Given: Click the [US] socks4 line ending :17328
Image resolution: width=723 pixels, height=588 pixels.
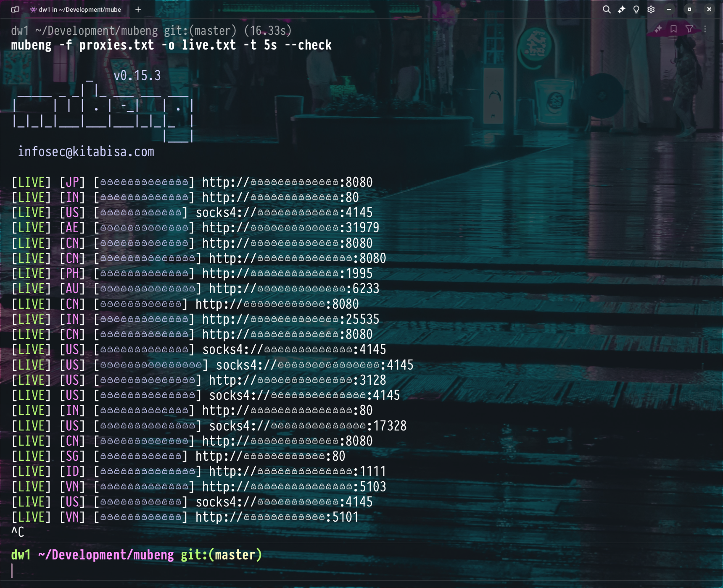Looking at the screenshot, I should [x=209, y=426].
